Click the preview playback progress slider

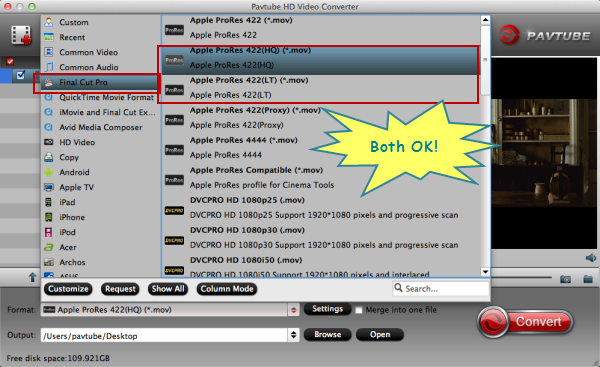click(522, 277)
